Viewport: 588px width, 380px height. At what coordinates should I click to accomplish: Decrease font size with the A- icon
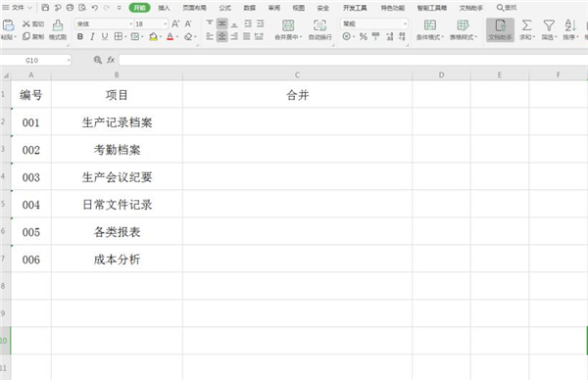(x=188, y=24)
